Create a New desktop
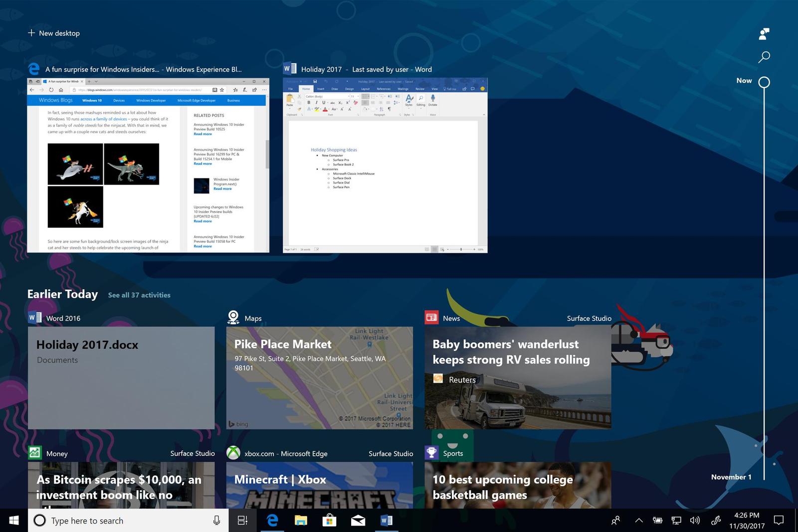 (x=54, y=33)
